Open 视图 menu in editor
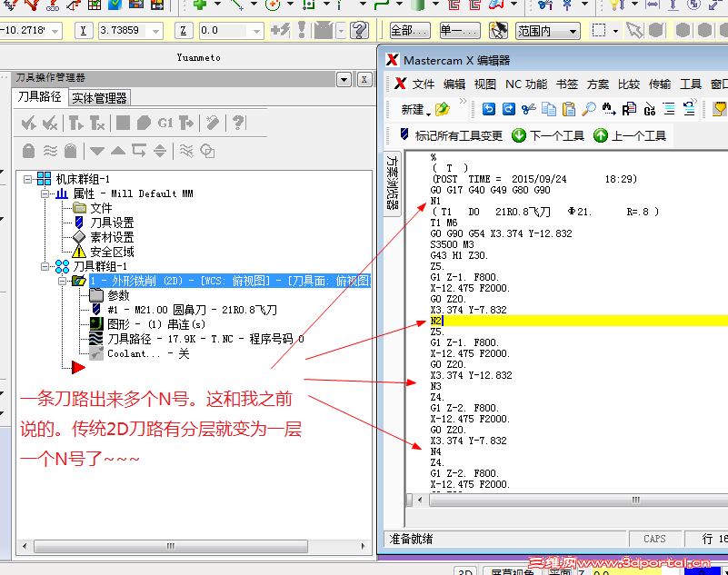 pos(484,84)
